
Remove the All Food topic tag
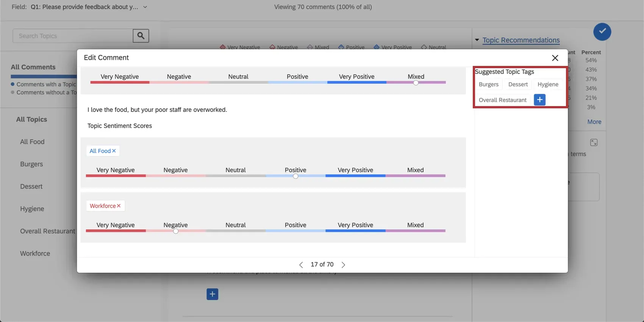click(114, 151)
